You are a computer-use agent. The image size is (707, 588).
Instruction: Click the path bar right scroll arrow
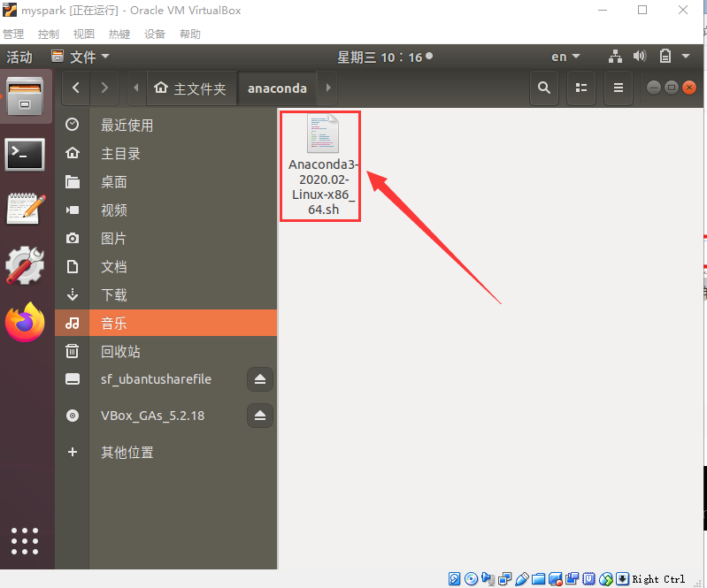[328, 88]
